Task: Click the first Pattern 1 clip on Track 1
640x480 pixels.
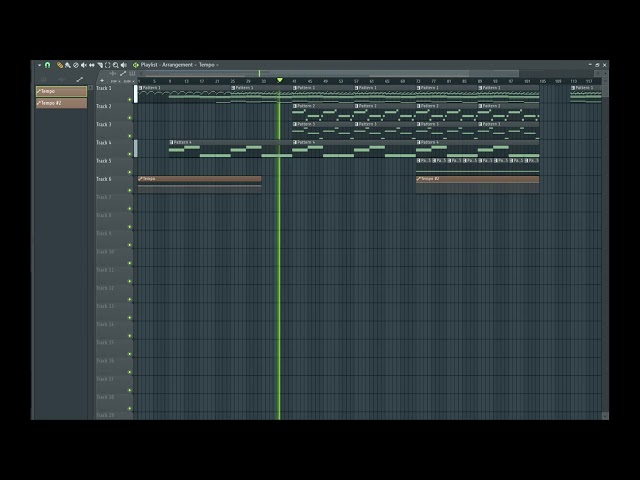Action: (184, 94)
